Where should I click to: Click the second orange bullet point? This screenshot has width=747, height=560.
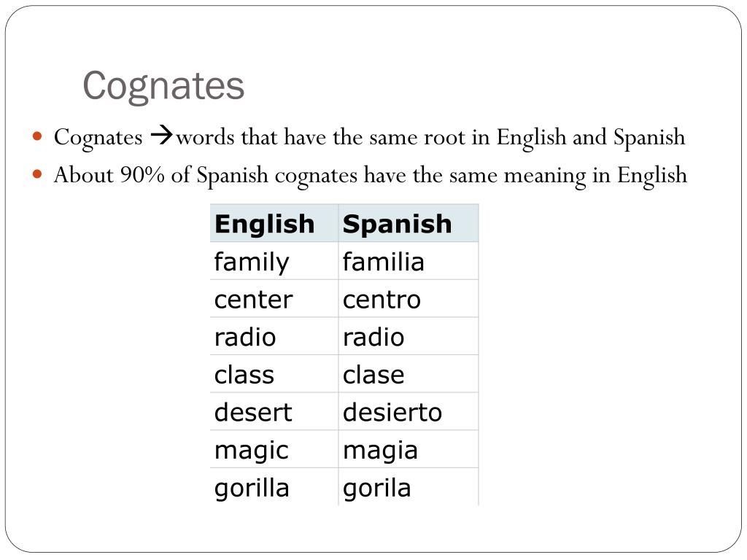37,174
